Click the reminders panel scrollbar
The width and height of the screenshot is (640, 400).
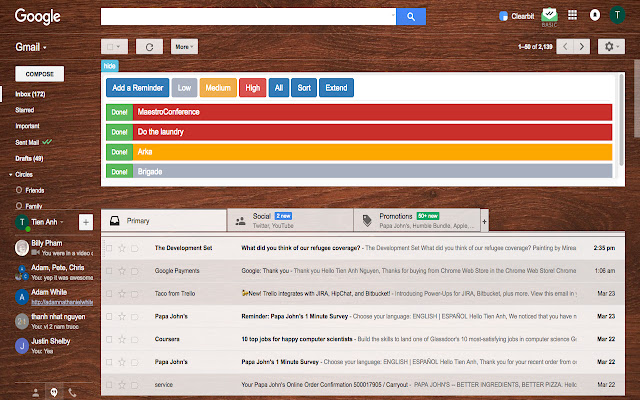pos(622,120)
